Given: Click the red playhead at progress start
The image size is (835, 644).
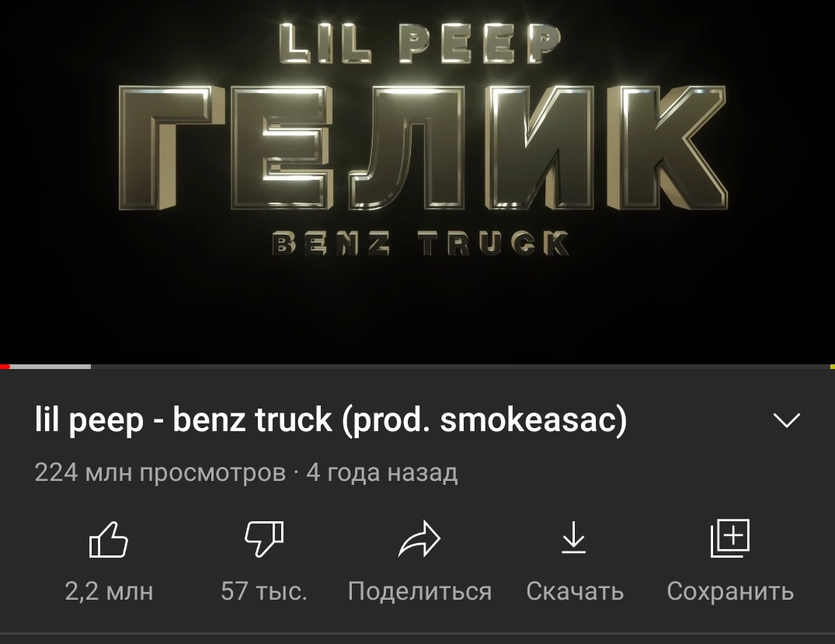Looking at the screenshot, I should point(5,367).
